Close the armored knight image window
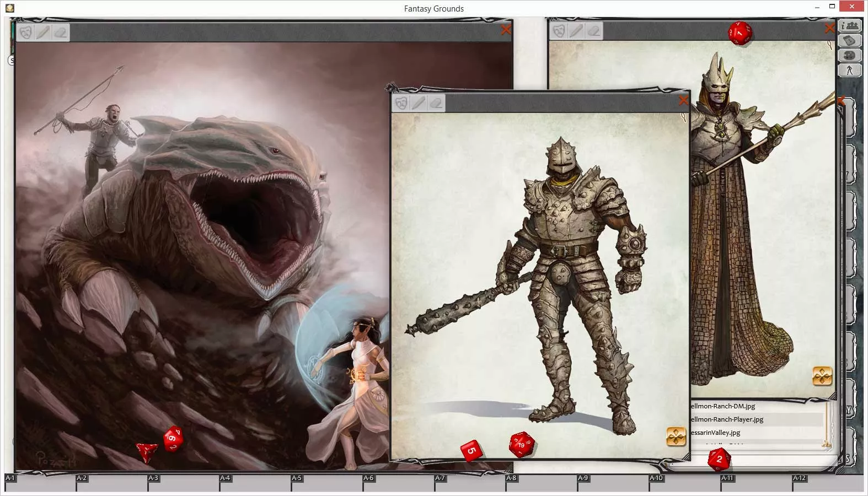Image resolution: width=868 pixels, height=496 pixels. pos(683,100)
